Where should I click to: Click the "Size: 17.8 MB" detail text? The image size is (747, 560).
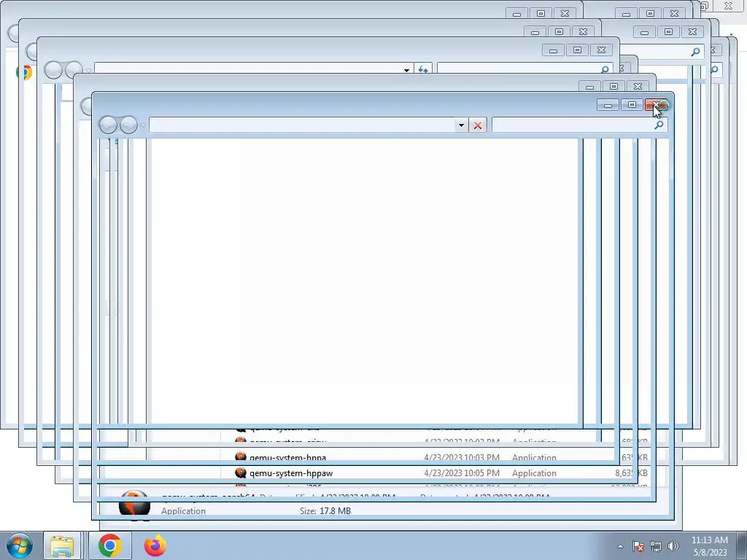(325, 511)
